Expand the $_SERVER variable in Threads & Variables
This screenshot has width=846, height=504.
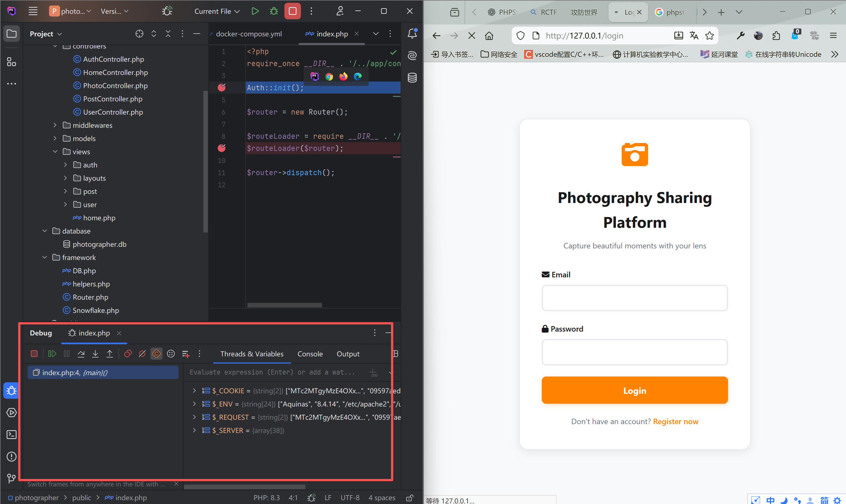click(x=194, y=430)
